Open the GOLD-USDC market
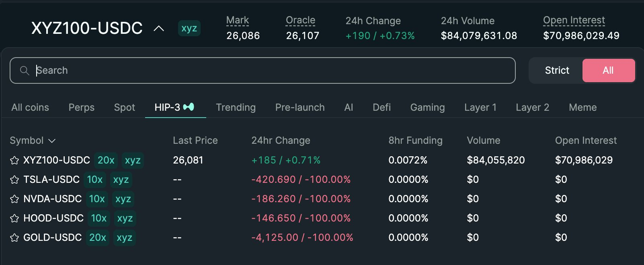 click(x=52, y=238)
